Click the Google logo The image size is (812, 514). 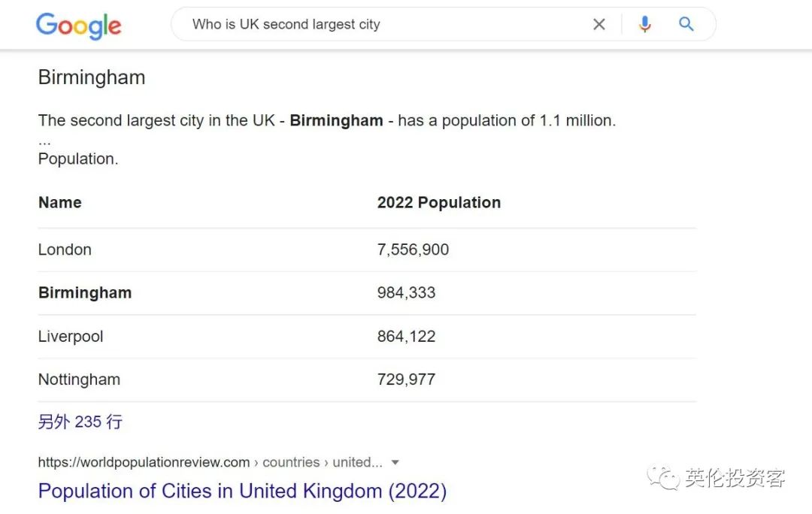click(x=78, y=26)
